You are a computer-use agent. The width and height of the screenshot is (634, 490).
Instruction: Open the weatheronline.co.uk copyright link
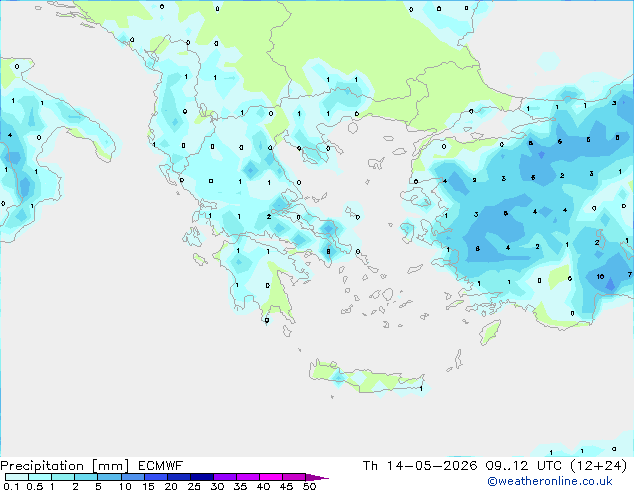(550, 481)
